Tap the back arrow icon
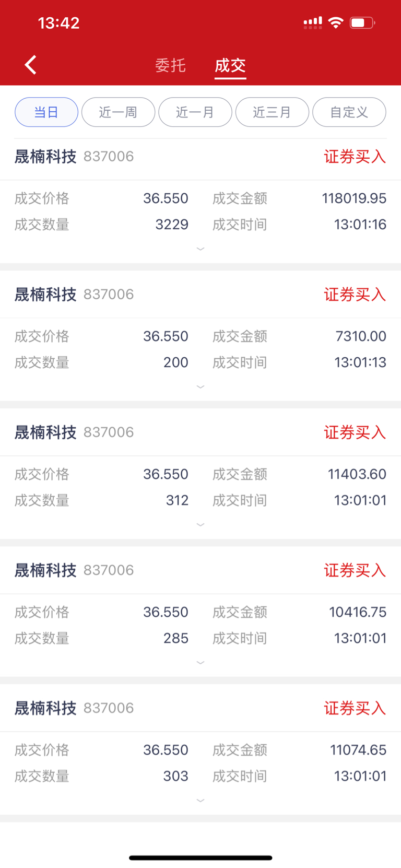401x868 pixels. (x=31, y=65)
